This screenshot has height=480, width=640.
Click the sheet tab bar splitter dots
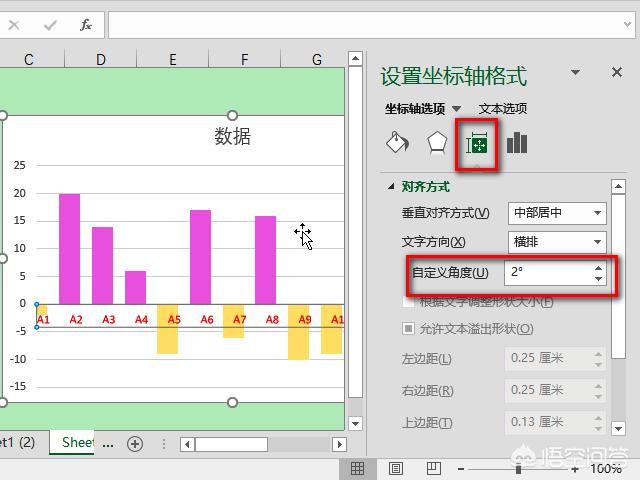[x=164, y=444]
